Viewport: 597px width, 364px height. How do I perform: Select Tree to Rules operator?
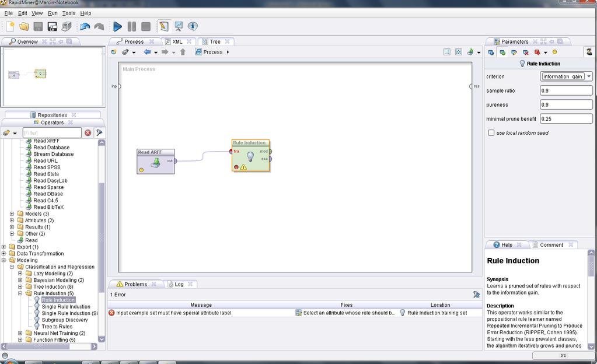pyautogui.click(x=57, y=327)
